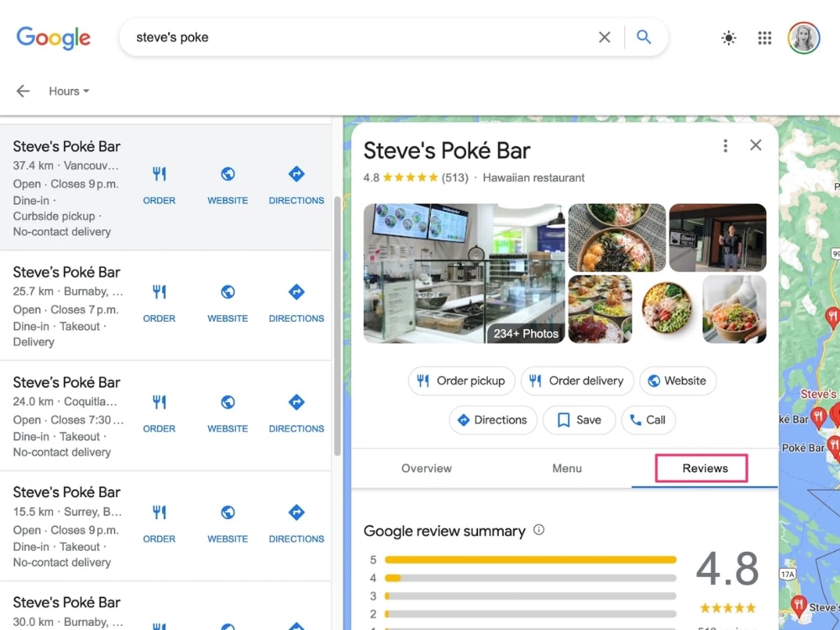Click the 4-star rating bar
This screenshot has height=630, width=840.
[530, 578]
